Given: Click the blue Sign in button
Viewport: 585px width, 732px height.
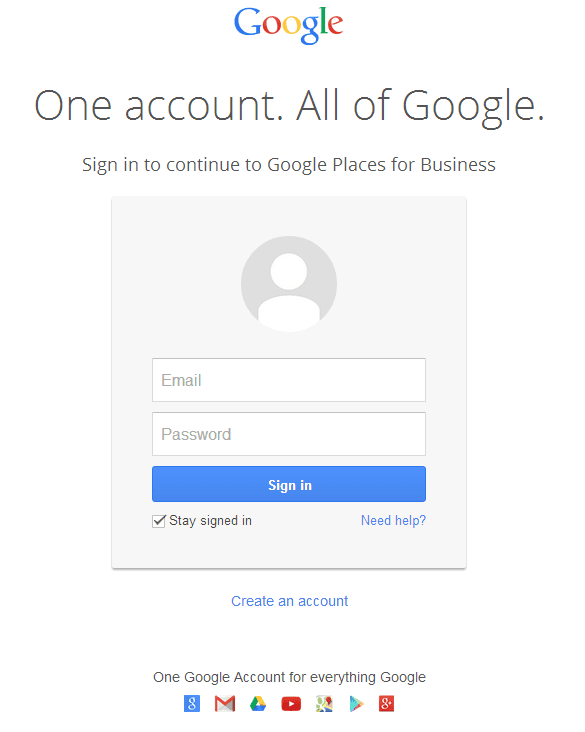Looking at the screenshot, I should [x=289, y=484].
